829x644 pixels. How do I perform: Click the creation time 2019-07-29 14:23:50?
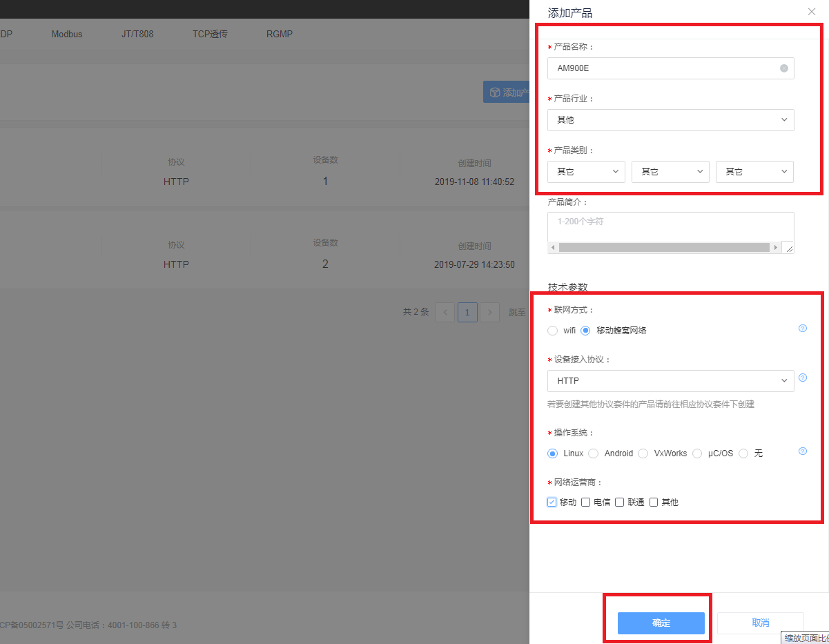(x=474, y=264)
